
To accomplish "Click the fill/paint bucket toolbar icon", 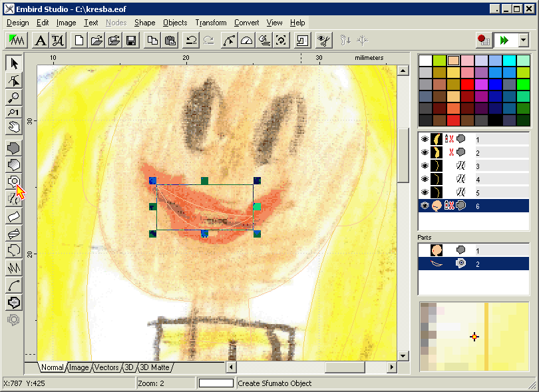I will coord(264,41).
